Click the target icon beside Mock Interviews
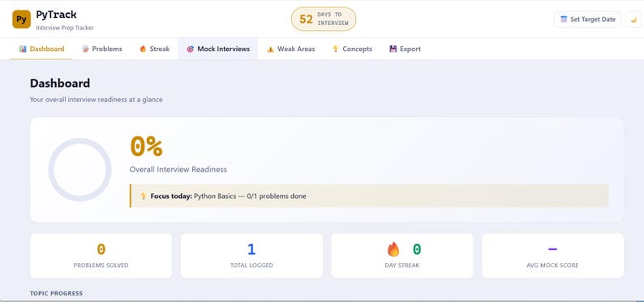 [x=190, y=49]
